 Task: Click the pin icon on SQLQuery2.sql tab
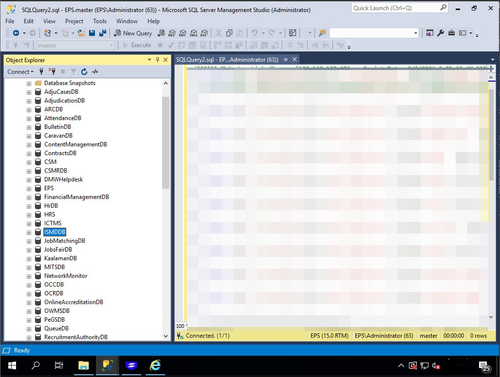coord(286,59)
